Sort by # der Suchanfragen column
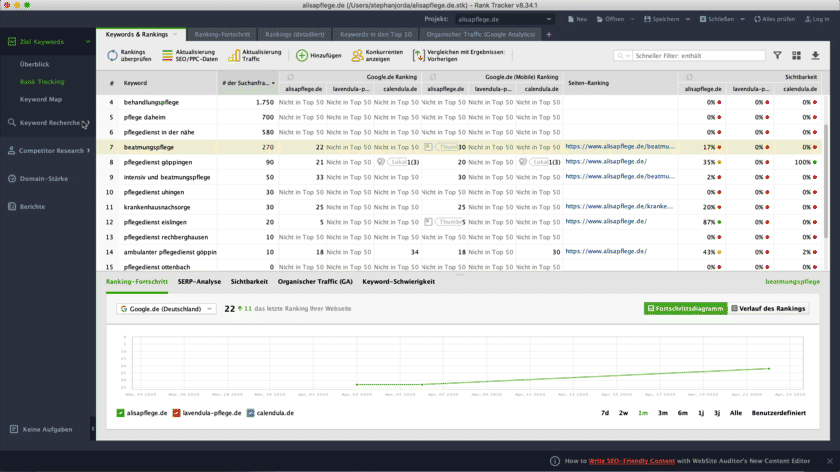840x472 pixels. pyautogui.click(x=248, y=83)
